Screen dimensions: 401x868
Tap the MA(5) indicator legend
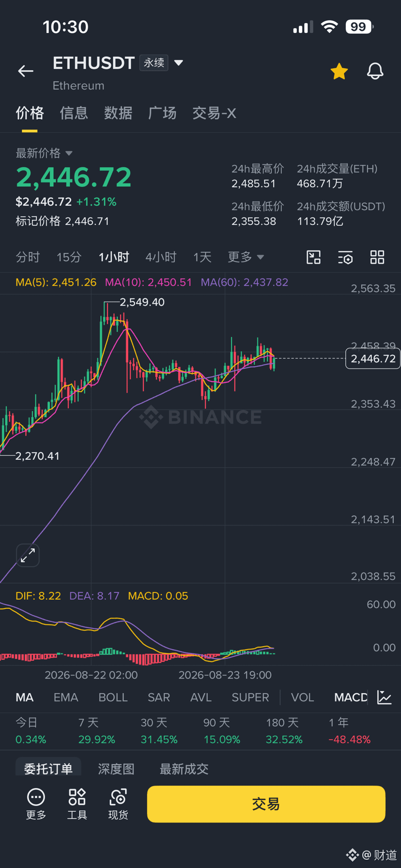(56, 282)
